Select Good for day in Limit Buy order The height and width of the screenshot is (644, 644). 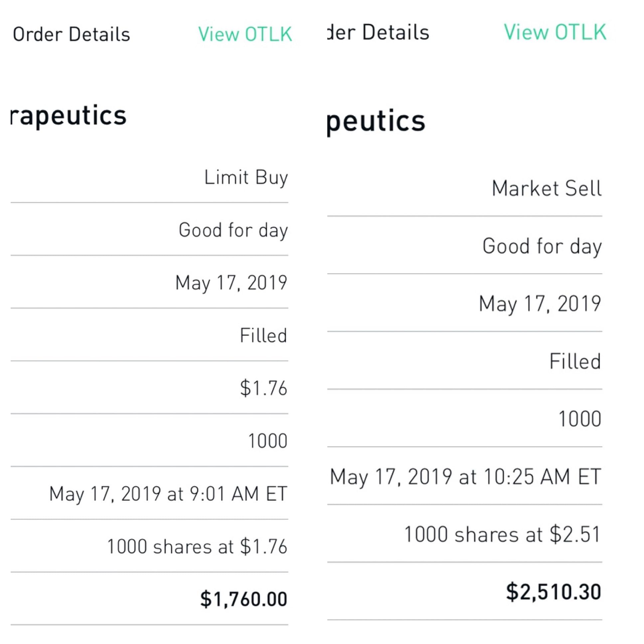pyautogui.click(x=233, y=230)
